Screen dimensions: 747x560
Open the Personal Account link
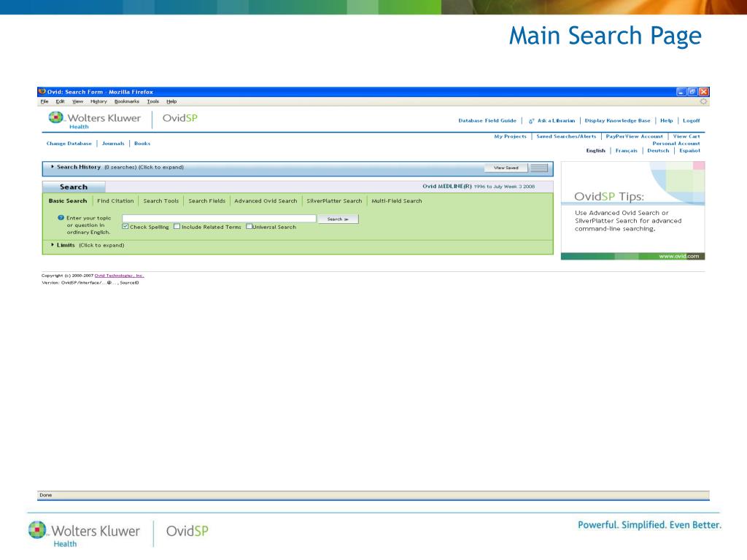(x=676, y=144)
